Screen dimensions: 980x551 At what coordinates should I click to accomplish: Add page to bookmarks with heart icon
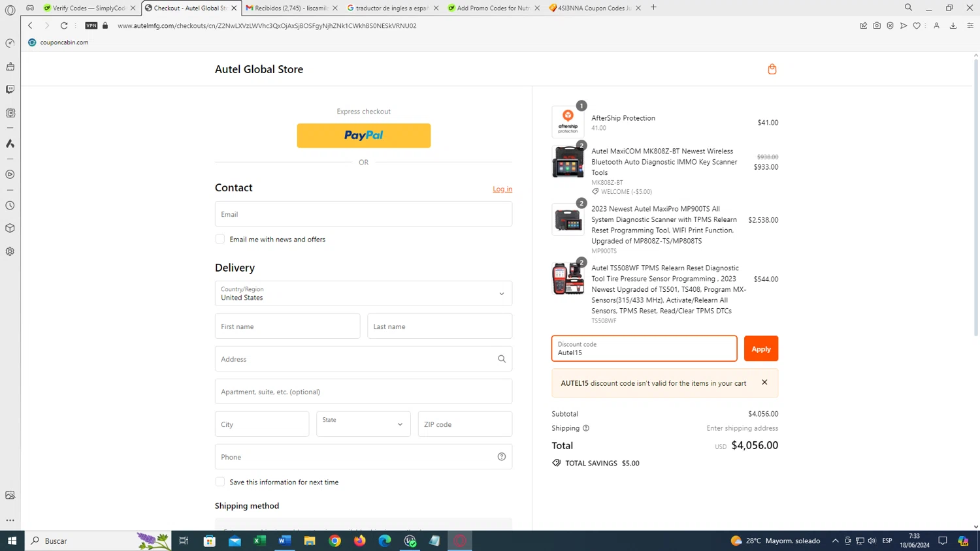pos(917,25)
